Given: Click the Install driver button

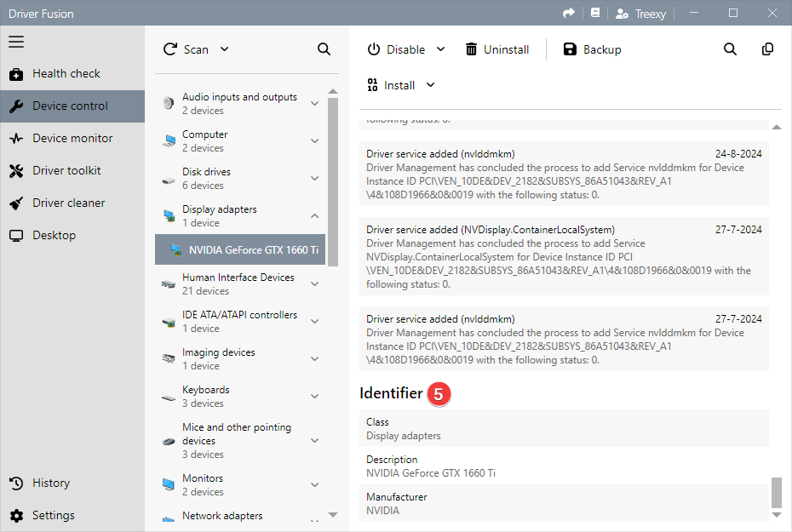Looking at the screenshot, I should click(x=392, y=85).
